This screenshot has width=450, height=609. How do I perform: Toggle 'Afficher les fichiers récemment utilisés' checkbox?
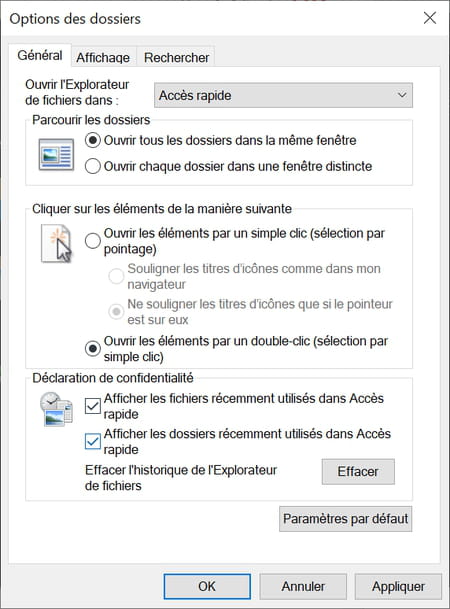(x=93, y=406)
